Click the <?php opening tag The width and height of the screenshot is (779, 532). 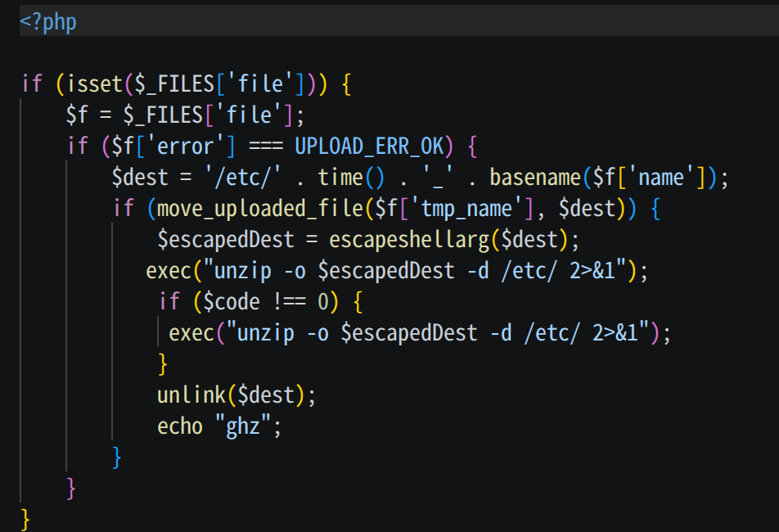tap(46, 22)
